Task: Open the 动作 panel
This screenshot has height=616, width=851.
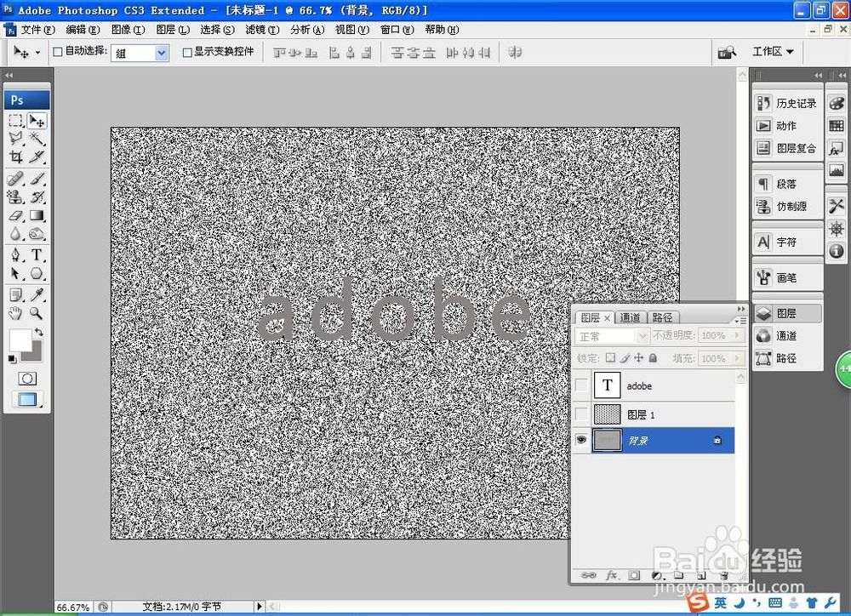Action: coord(787,125)
